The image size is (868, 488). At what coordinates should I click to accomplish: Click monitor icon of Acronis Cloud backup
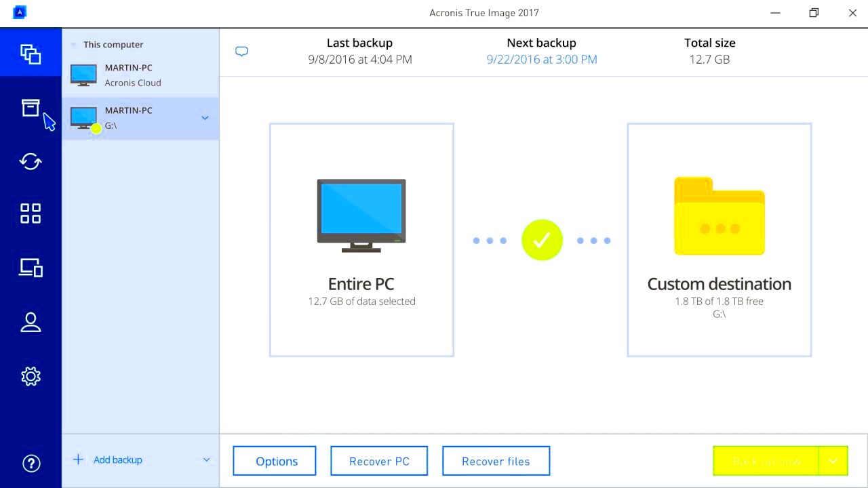pos(83,75)
